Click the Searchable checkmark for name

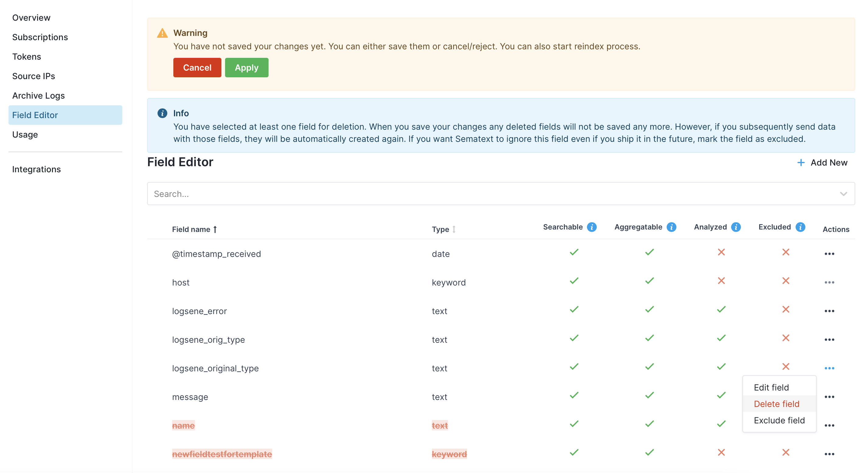[574, 424]
